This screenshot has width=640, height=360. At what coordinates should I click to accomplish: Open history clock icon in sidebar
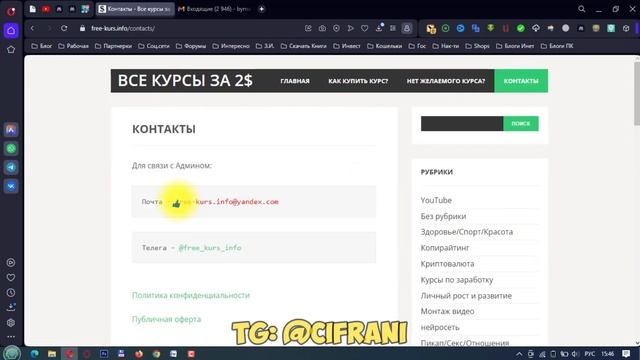11,293
